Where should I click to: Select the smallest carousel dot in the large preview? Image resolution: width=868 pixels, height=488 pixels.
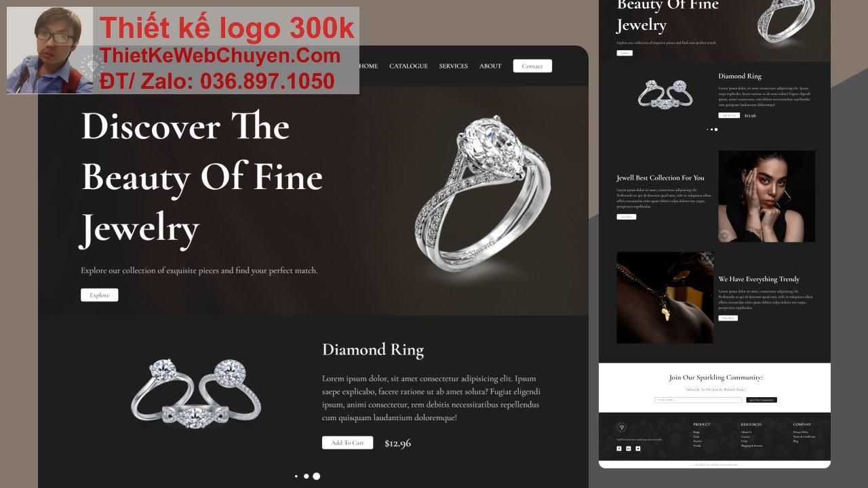pyautogui.click(x=296, y=476)
